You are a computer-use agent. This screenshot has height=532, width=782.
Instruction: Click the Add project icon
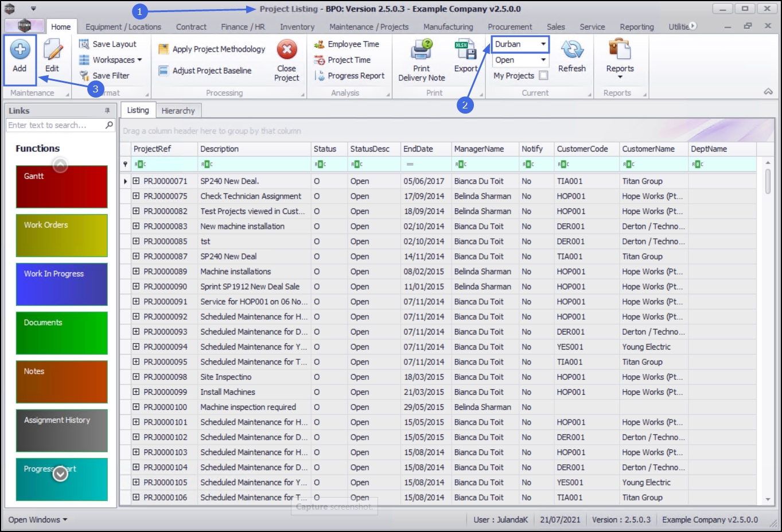click(x=20, y=51)
